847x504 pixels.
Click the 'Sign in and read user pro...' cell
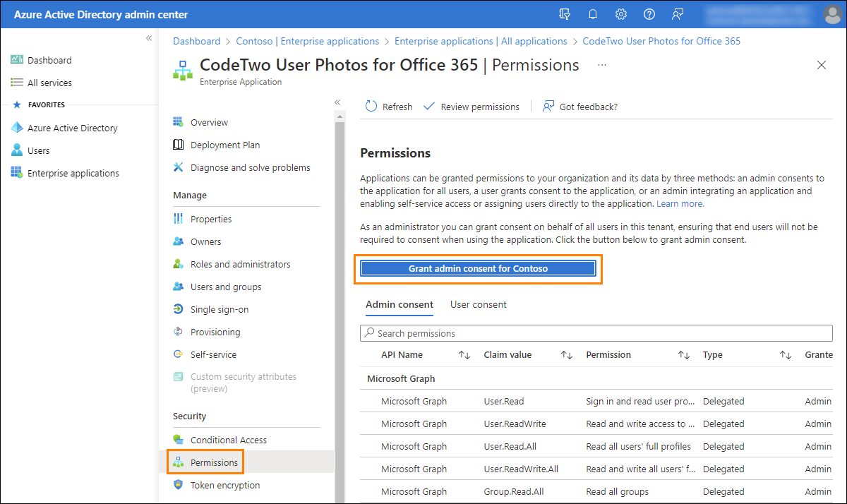point(641,401)
